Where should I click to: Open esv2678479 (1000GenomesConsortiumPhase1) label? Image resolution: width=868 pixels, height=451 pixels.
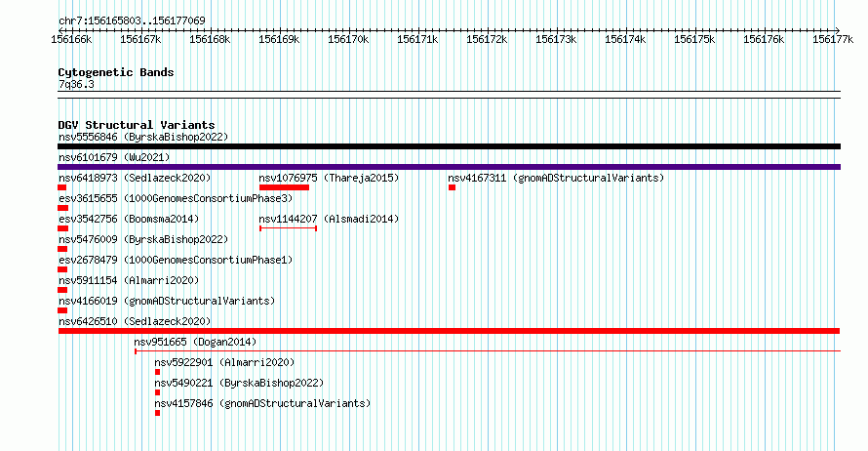tap(176, 260)
